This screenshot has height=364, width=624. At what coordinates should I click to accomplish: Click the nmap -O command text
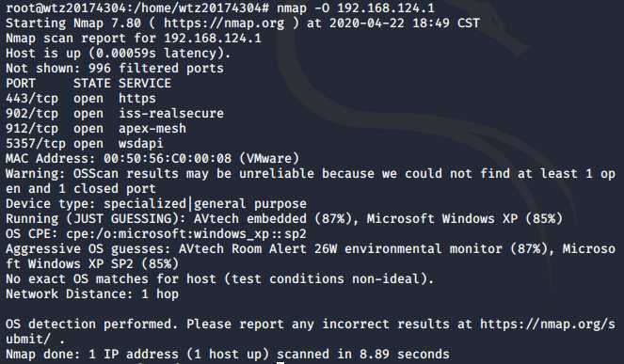356,8
